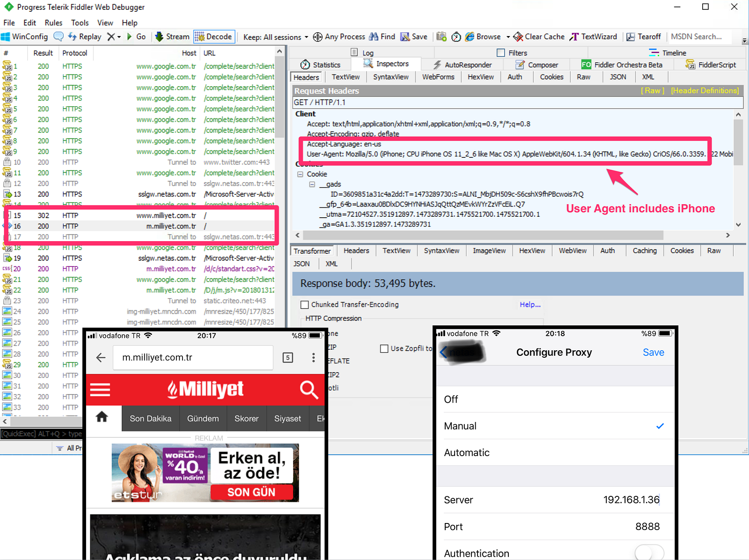Click the Response body bytes banner
749x560 pixels.
point(518,283)
